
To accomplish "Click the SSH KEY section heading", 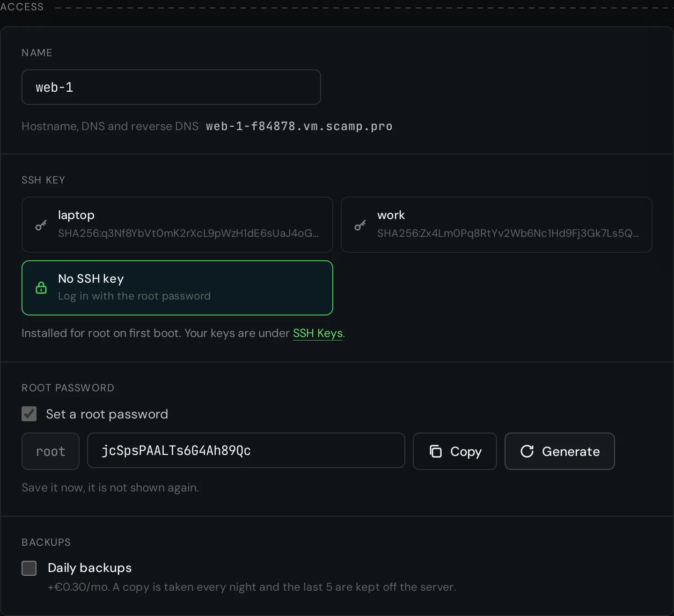I will 44,180.
